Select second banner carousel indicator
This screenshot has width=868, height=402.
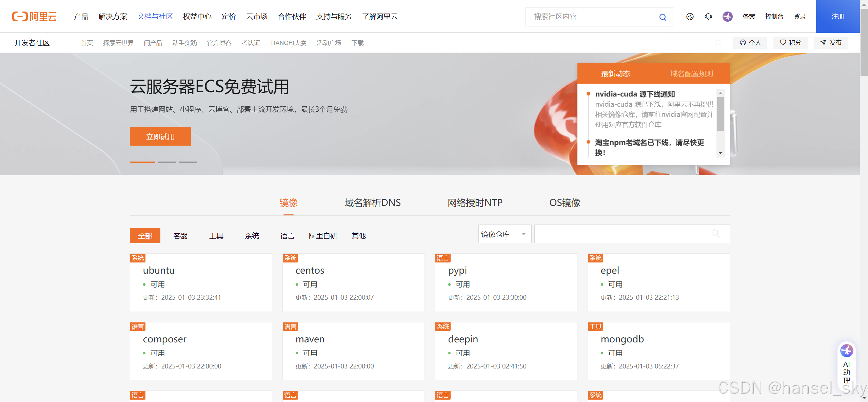tap(167, 162)
